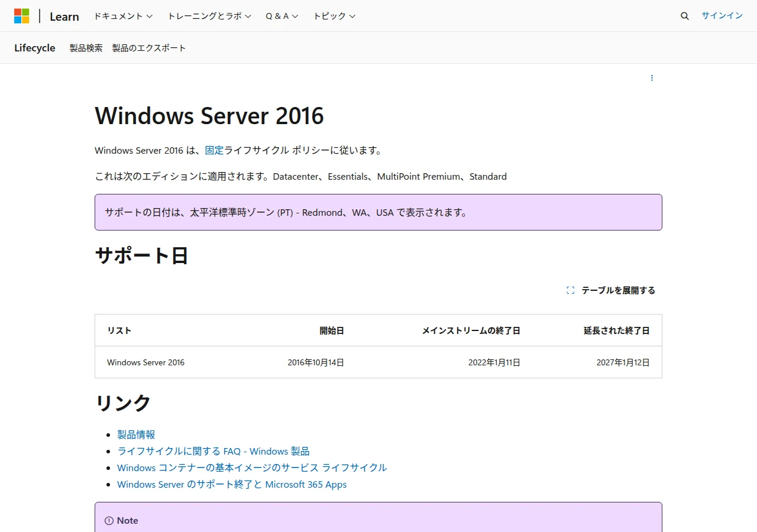Select the 2016年10月14日 start date cell
Image resolution: width=757 pixels, height=532 pixels.
click(x=316, y=362)
